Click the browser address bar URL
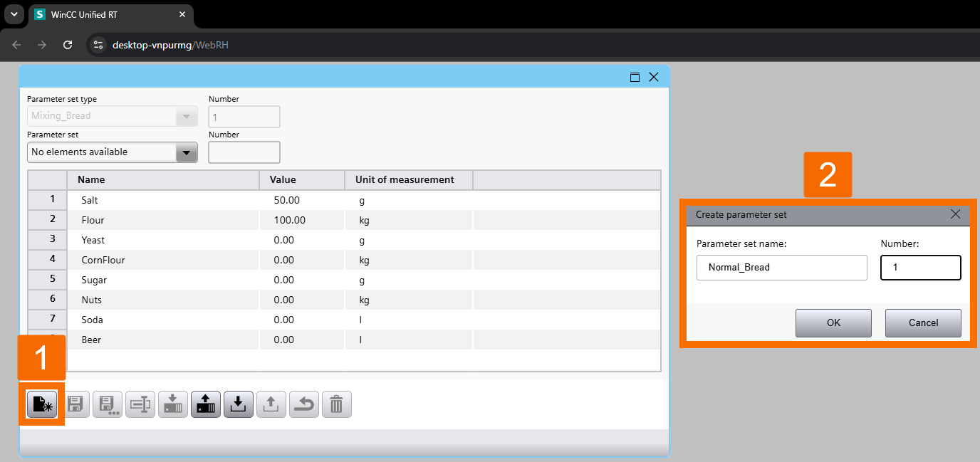Viewport: 980px width, 462px height. 170,45
